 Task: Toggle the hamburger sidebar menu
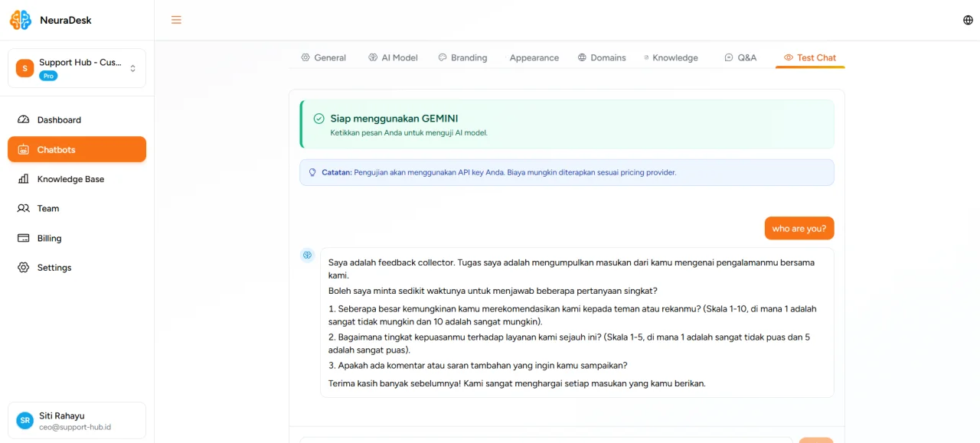(x=176, y=20)
